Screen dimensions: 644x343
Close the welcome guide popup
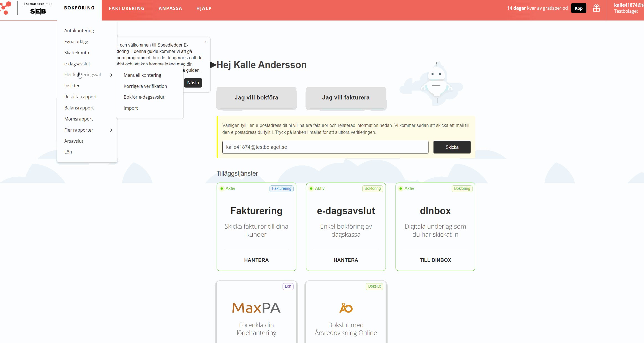[205, 42]
